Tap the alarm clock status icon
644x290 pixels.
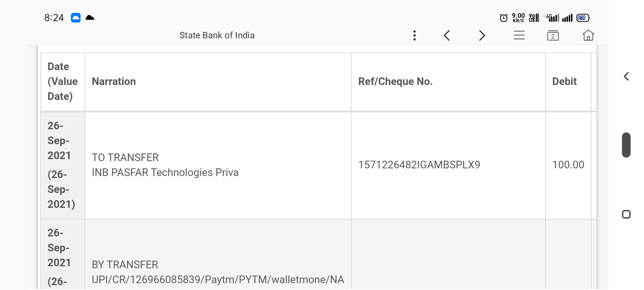504,18
